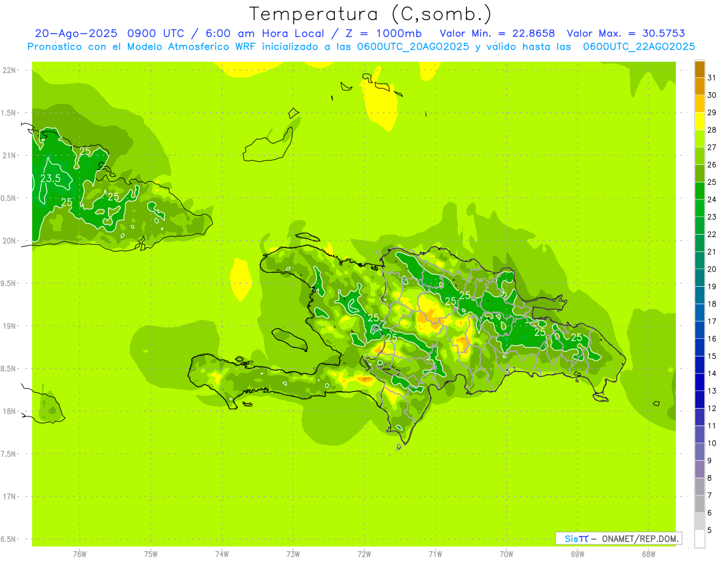Click the green legend swatch between 23 and 24
728x562 pixels.
699,208
